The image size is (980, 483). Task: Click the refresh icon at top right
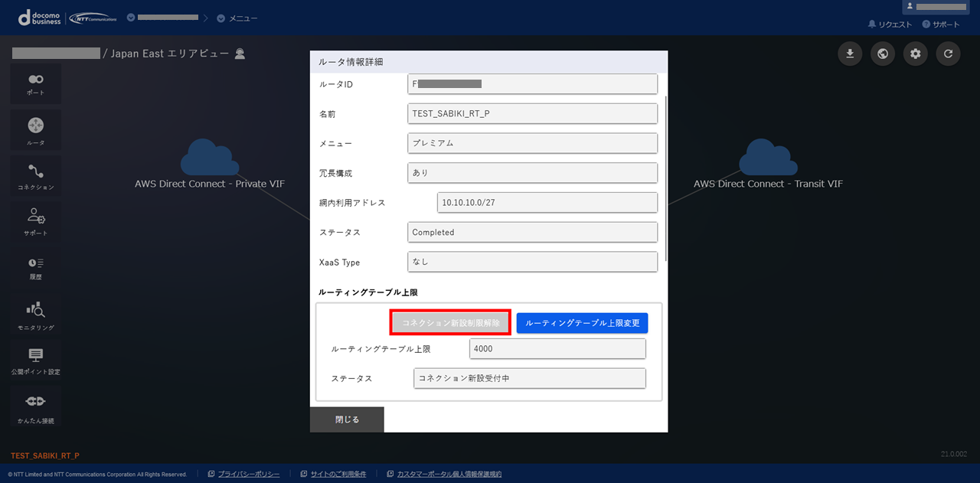click(x=948, y=54)
